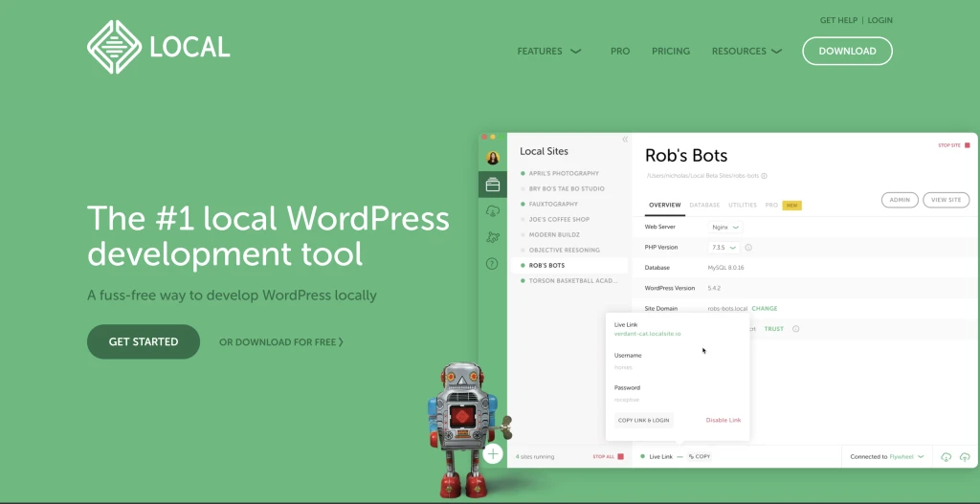Select the Local Sites sidebar icon

[x=493, y=185]
